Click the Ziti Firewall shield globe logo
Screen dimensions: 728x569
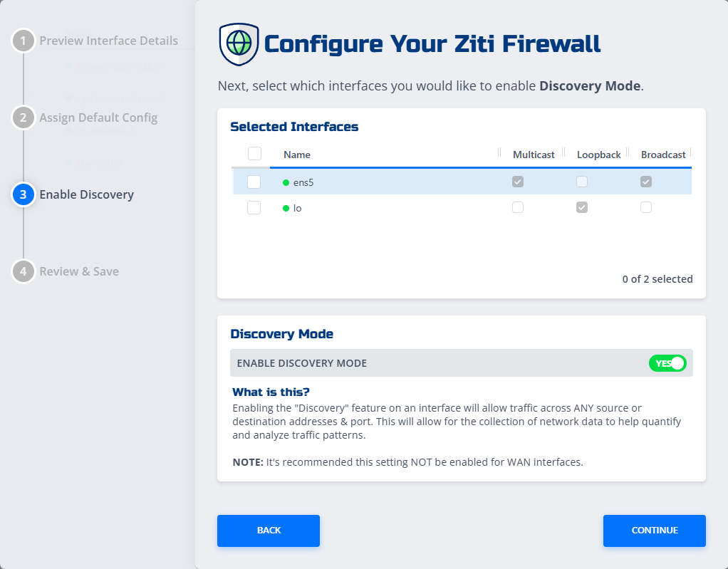(x=239, y=43)
